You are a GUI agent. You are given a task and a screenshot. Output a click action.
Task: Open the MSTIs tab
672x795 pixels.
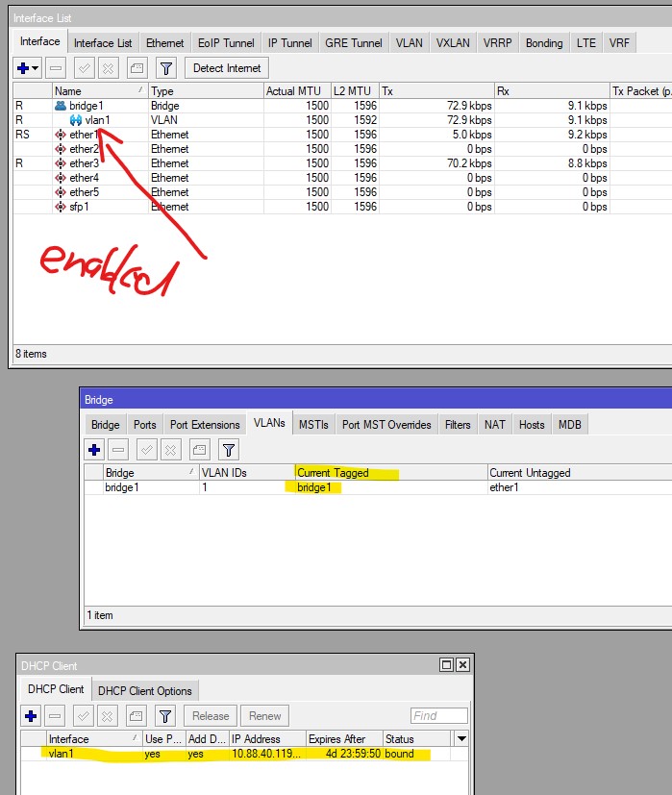[313, 425]
